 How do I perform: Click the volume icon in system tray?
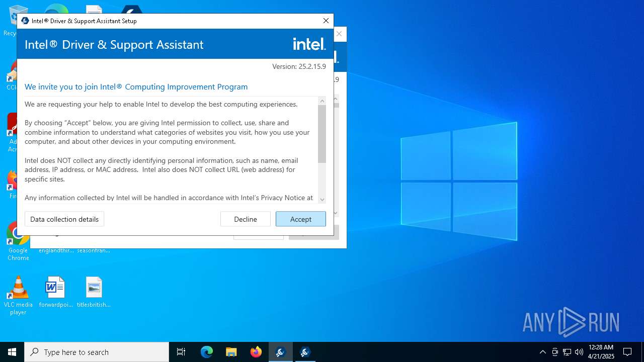(x=579, y=352)
